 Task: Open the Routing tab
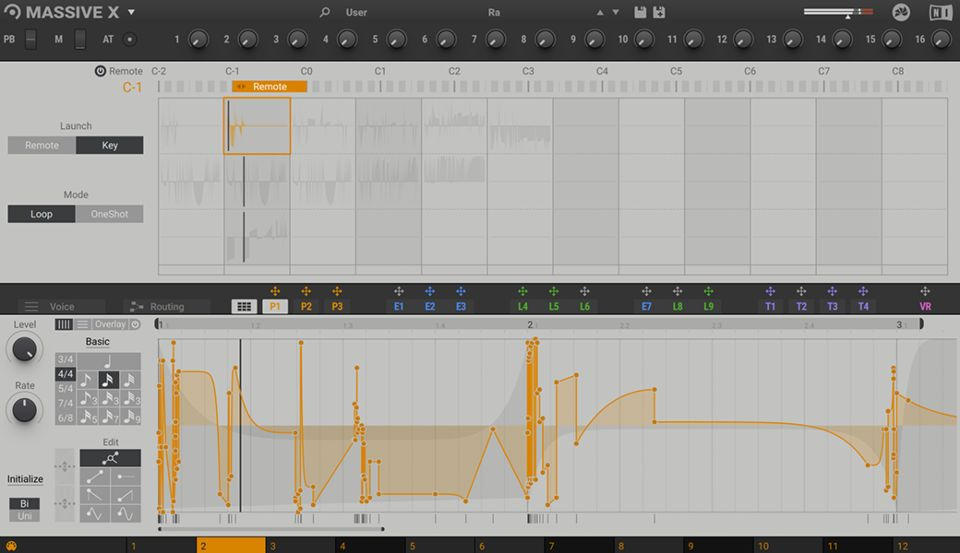166,307
